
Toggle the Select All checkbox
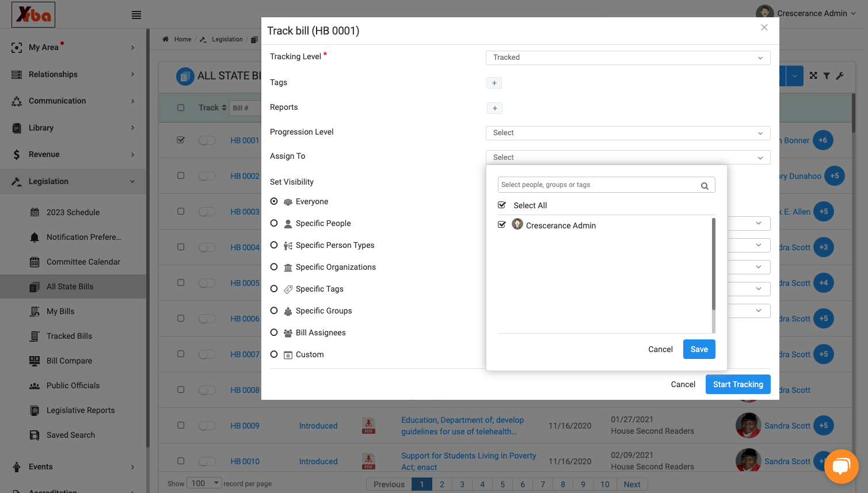pyautogui.click(x=502, y=205)
